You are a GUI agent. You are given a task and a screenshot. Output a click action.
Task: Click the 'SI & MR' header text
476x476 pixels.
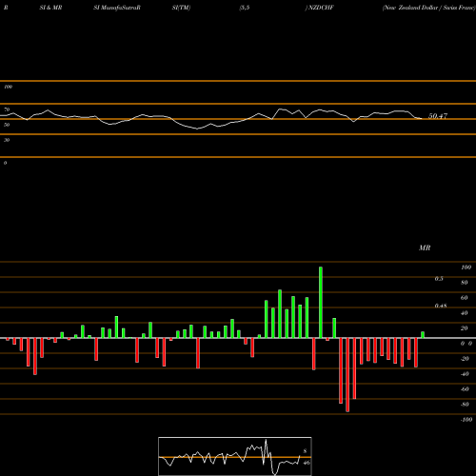50,8
